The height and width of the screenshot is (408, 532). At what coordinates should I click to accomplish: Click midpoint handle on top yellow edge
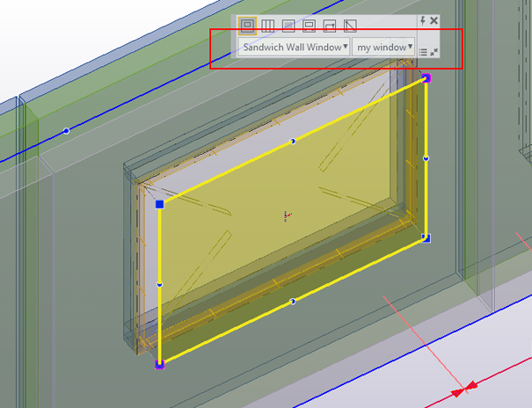293,141
